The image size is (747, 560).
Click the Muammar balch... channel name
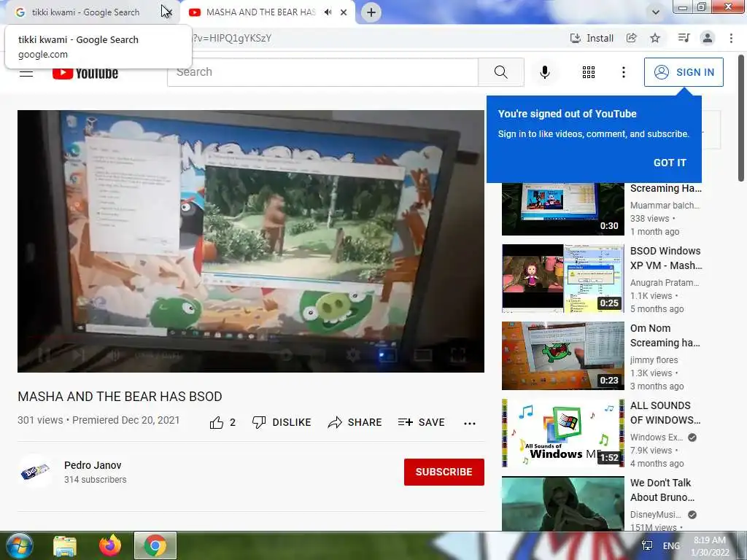coord(665,205)
